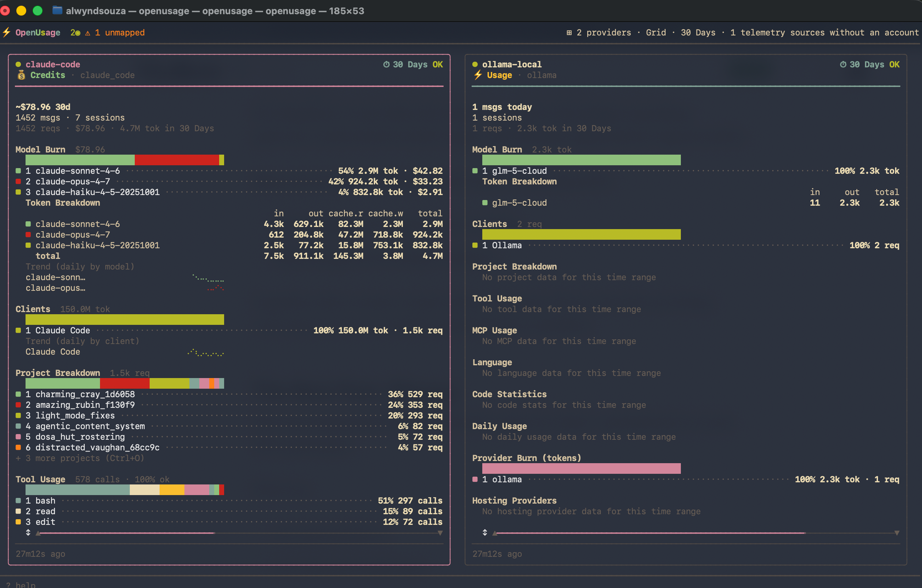The image size is (922, 588).
Task: Click the folder icon in window title
Action: click(x=57, y=10)
